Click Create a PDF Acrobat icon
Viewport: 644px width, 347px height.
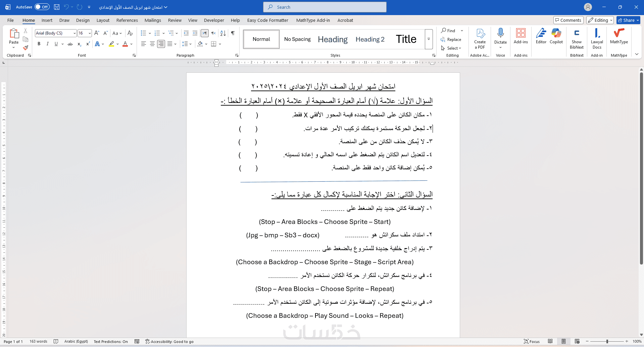pos(480,39)
